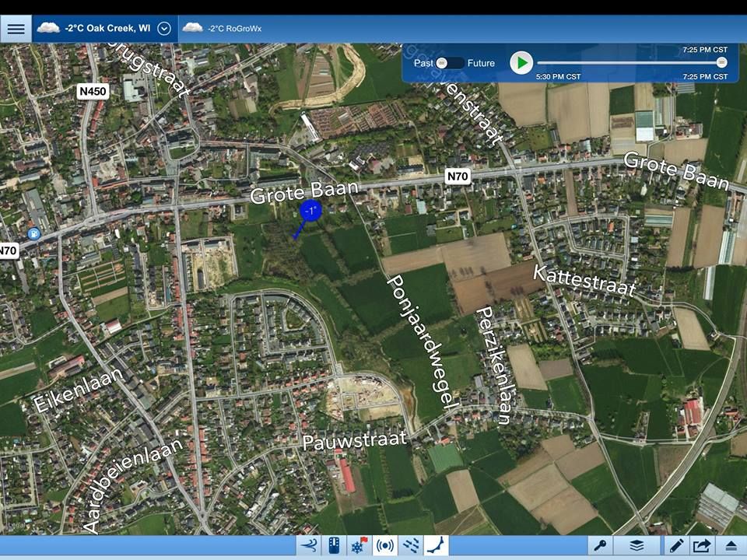This screenshot has height=560, width=747.
Task: Open the map legend key icon
Action: coord(600,546)
